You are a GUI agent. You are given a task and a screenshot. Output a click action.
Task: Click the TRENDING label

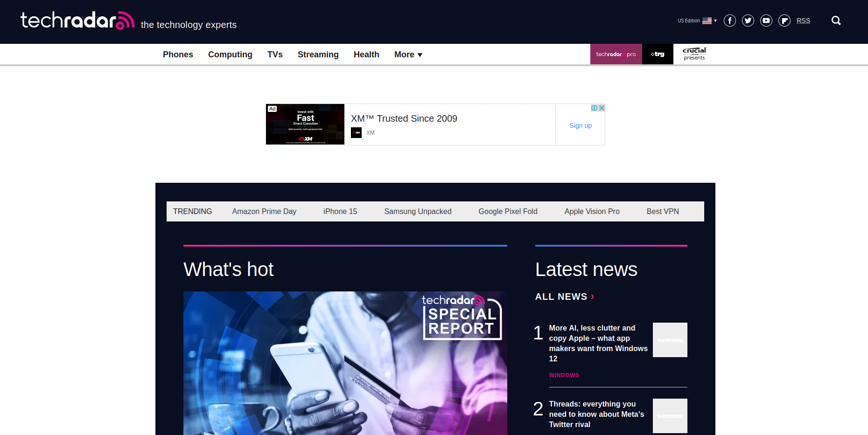[x=192, y=211]
